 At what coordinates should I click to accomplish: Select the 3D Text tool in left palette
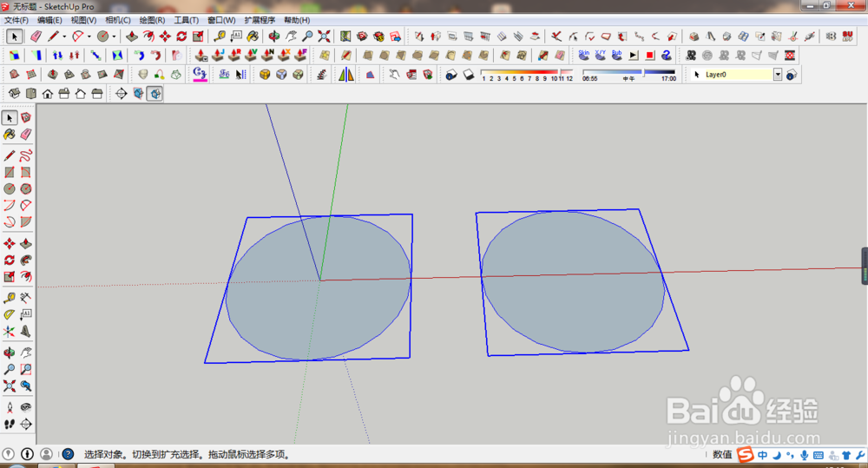coord(25,331)
